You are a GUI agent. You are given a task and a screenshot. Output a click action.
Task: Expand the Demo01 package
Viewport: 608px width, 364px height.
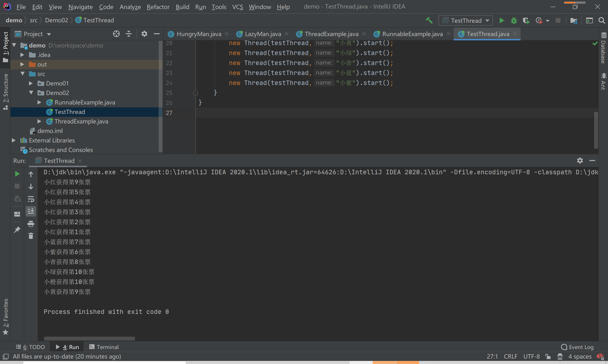click(31, 83)
